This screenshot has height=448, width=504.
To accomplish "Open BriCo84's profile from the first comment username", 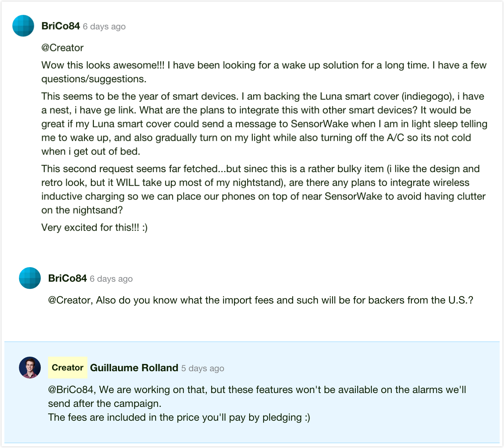I will [x=60, y=26].
